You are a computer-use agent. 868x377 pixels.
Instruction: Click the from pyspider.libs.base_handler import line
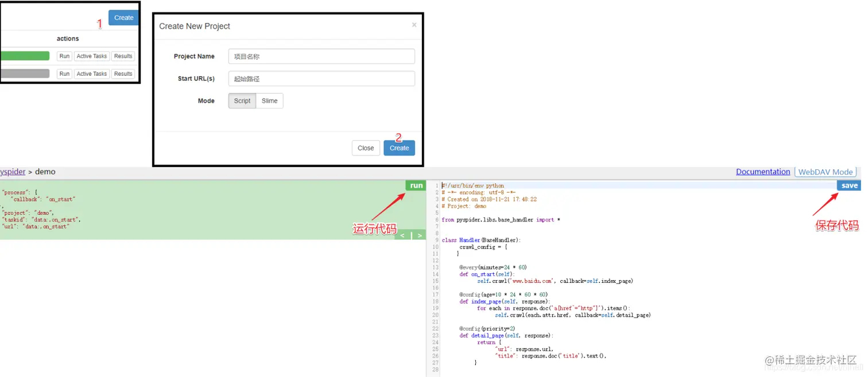pos(501,220)
